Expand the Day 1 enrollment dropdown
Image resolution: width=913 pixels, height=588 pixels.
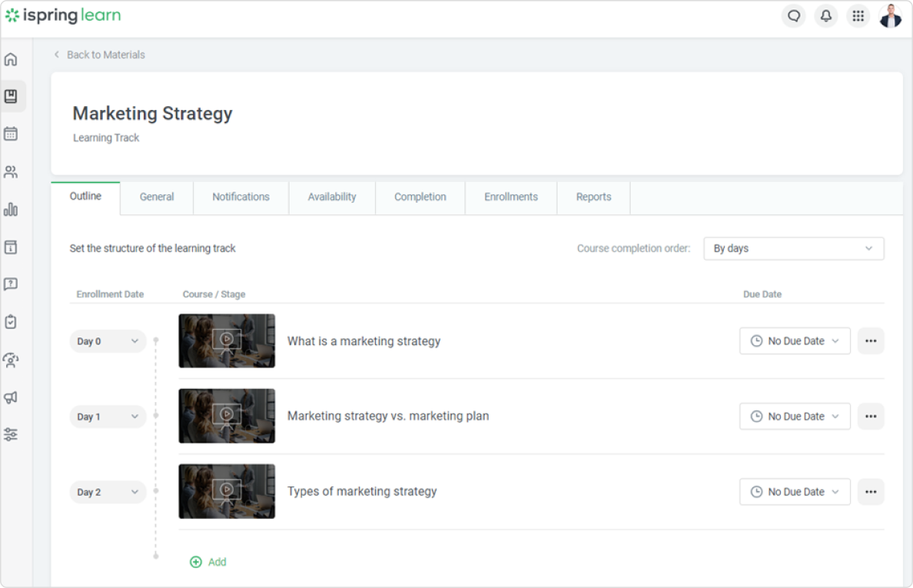(108, 417)
